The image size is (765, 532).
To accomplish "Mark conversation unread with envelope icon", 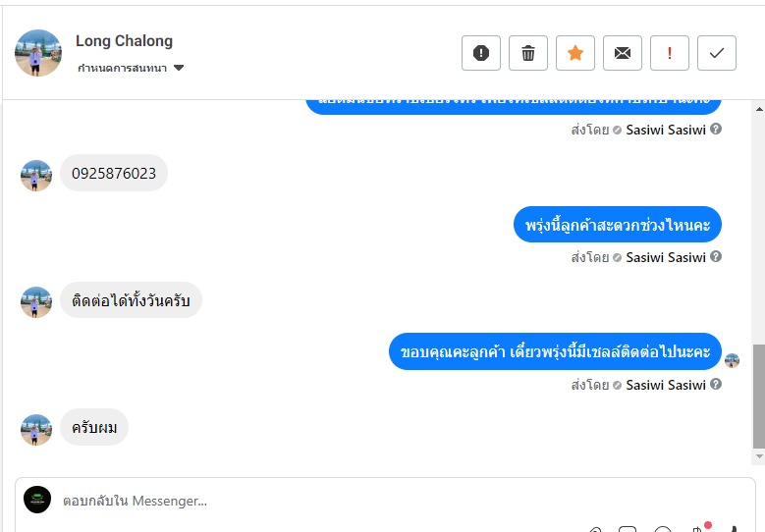I will [623, 53].
